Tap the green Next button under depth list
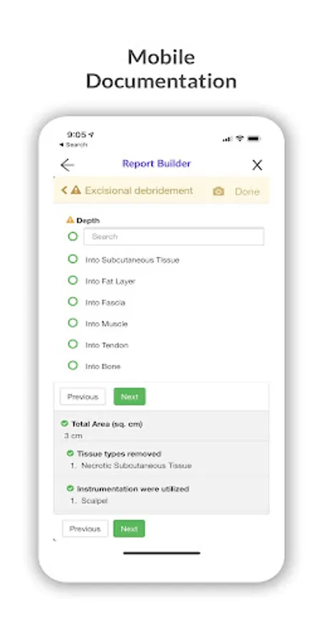322x644 pixels. coord(130,396)
